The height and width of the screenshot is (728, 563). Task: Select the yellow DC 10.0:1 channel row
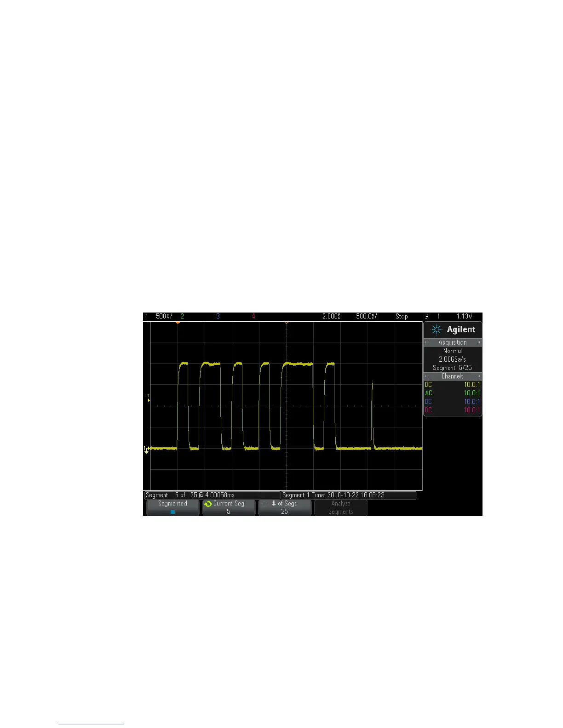click(x=453, y=385)
